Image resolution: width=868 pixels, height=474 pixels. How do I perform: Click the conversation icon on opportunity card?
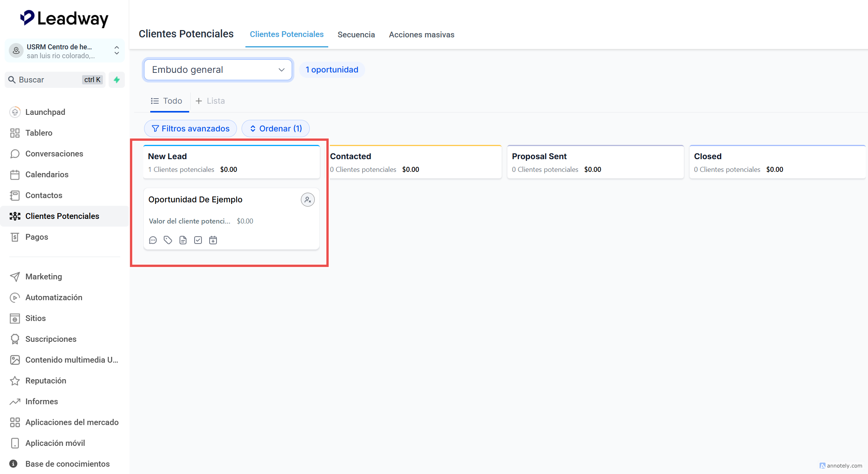153,240
